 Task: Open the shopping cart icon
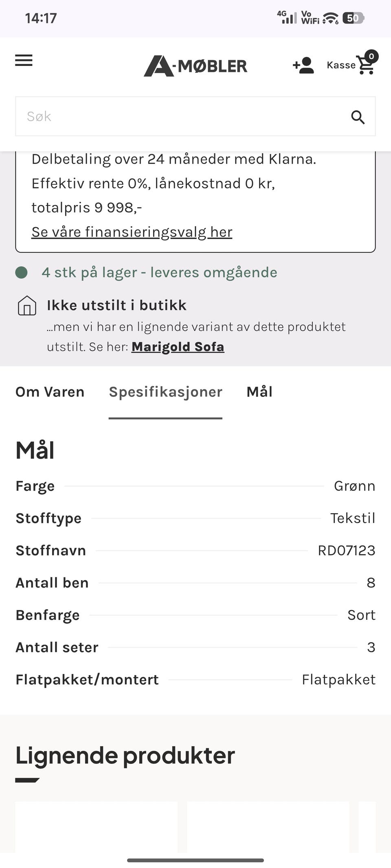click(365, 66)
